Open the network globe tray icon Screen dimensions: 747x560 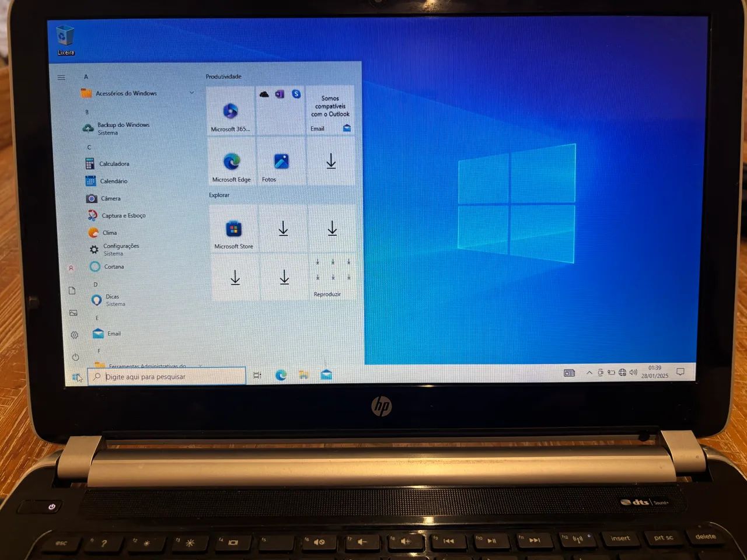pos(623,373)
